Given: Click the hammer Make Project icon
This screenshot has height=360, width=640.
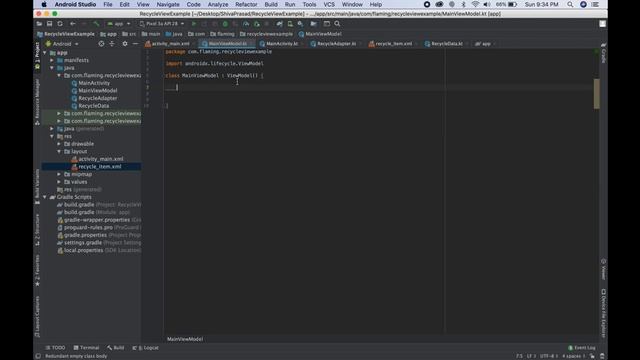Looking at the screenshot, I should click(x=96, y=24).
